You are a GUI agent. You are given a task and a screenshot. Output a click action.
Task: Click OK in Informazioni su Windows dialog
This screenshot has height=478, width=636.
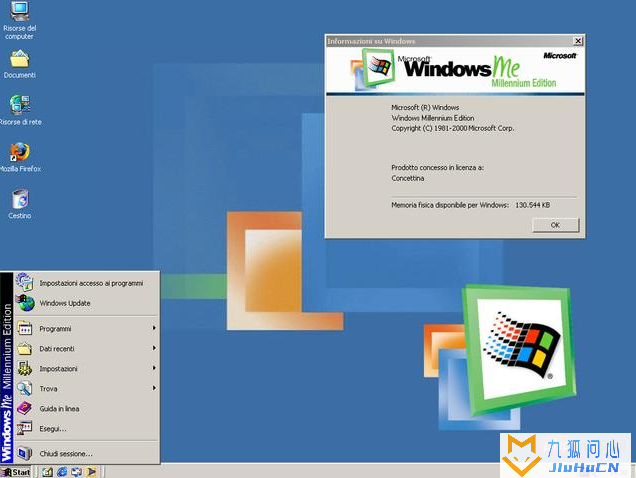click(556, 225)
